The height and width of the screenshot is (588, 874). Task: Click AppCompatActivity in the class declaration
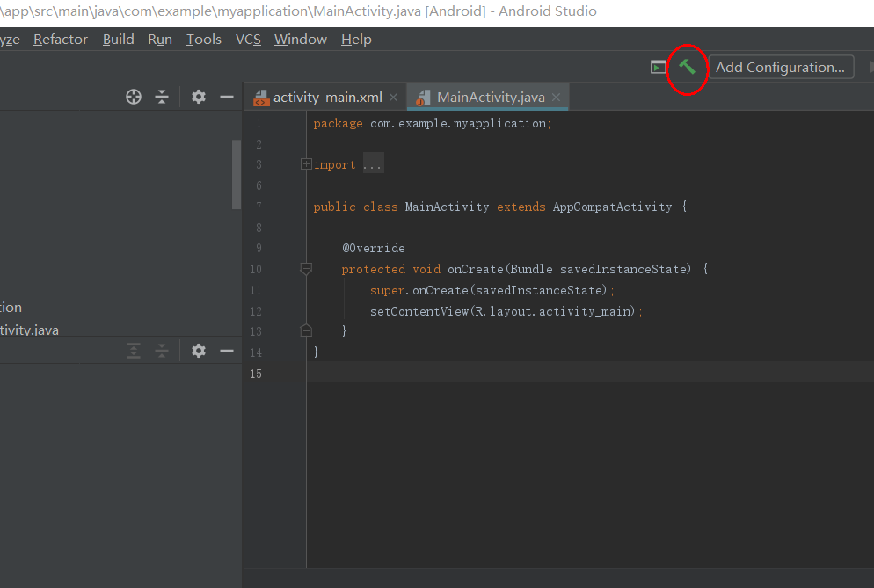[x=613, y=207]
